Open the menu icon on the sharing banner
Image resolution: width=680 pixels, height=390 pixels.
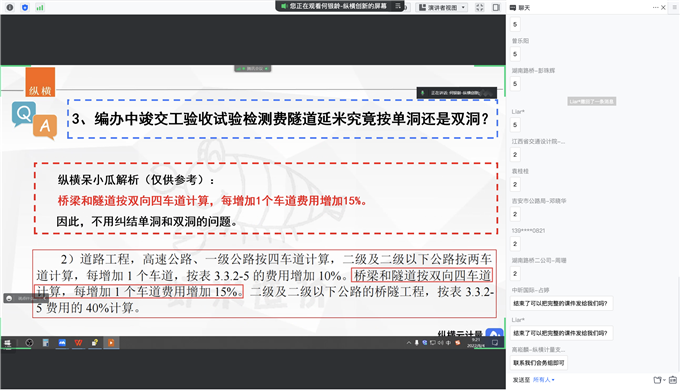(398, 6)
